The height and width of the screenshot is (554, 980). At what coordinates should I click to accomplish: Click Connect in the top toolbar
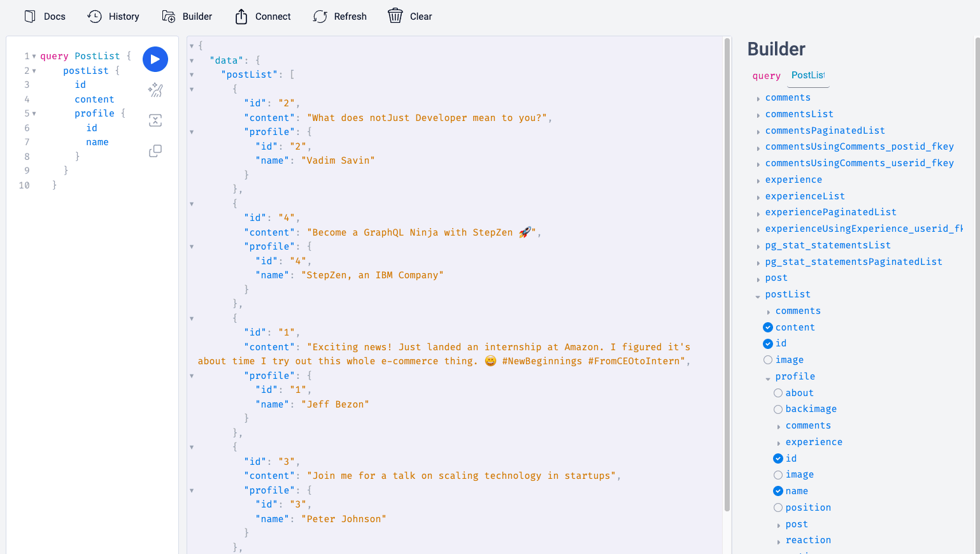click(x=263, y=17)
